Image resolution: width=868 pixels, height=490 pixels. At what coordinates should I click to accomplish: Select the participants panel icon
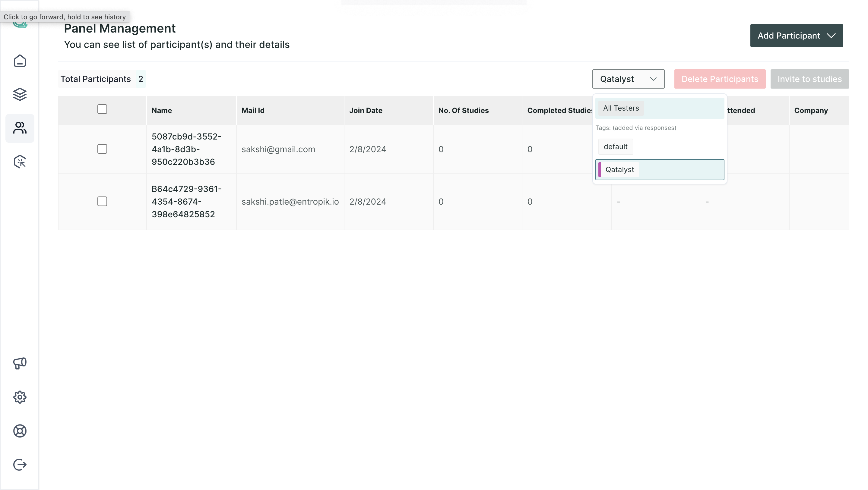click(x=20, y=128)
